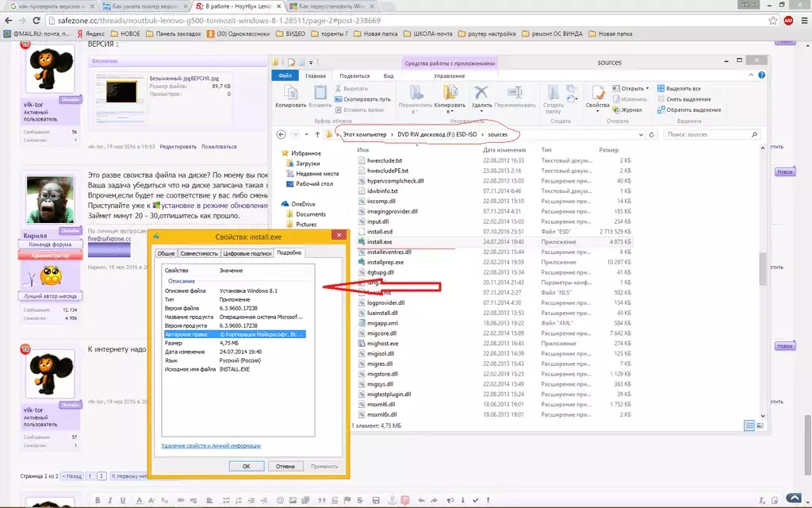Click the Report (Пожаловаться) post link
Screen dimensions: 812x508
tap(219, 147)
